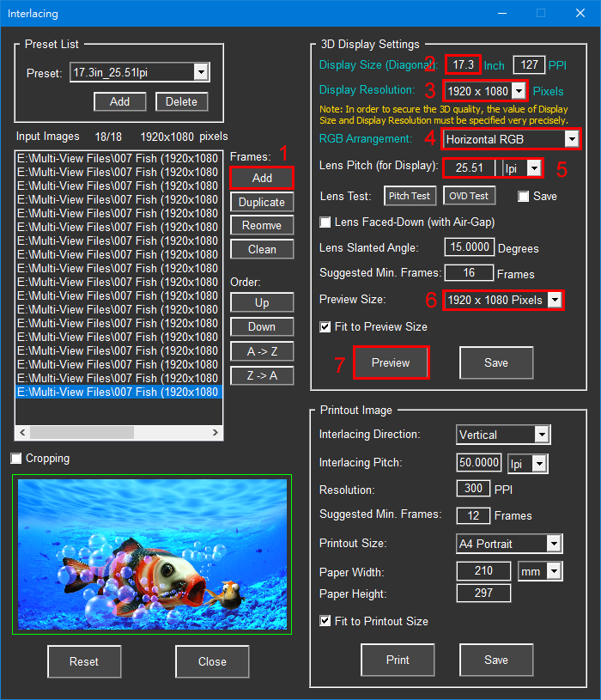Click the fish preview thumbnail

(x=152, y=555)
